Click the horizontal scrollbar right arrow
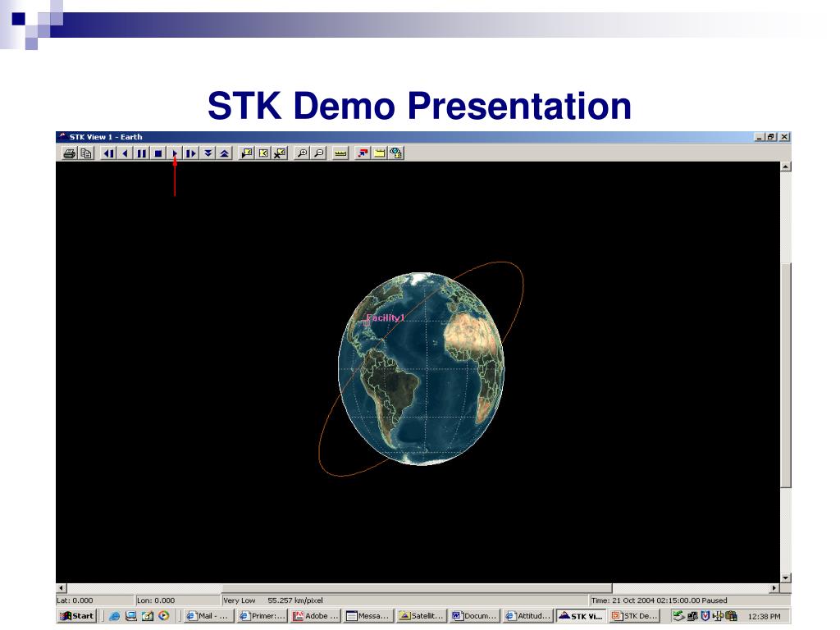The height and width of the screenshot is (630, 840). point(774,588)
